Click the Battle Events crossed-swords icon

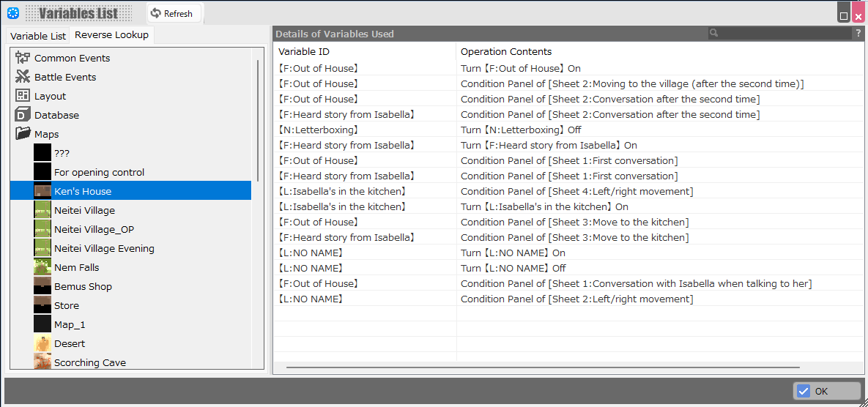(23, 77)
